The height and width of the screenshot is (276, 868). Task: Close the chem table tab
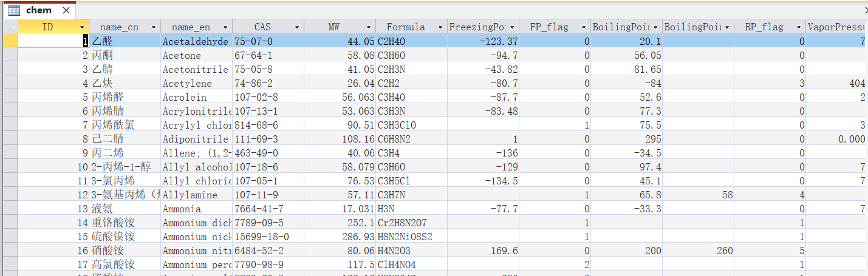tap(67, 11)
